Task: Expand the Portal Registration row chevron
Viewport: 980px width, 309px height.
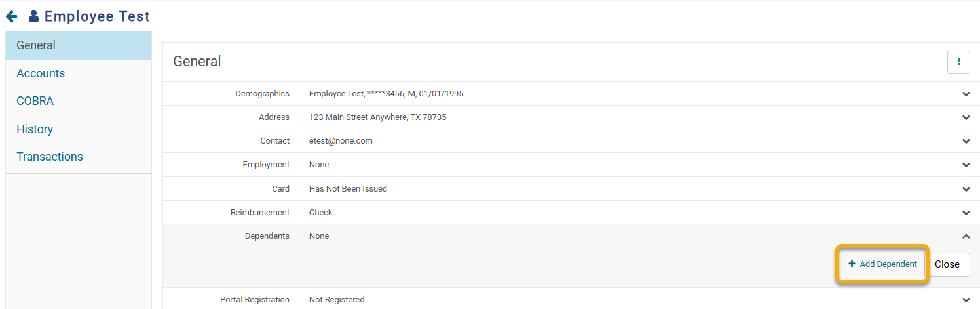Action: click(x=966, y=300)
